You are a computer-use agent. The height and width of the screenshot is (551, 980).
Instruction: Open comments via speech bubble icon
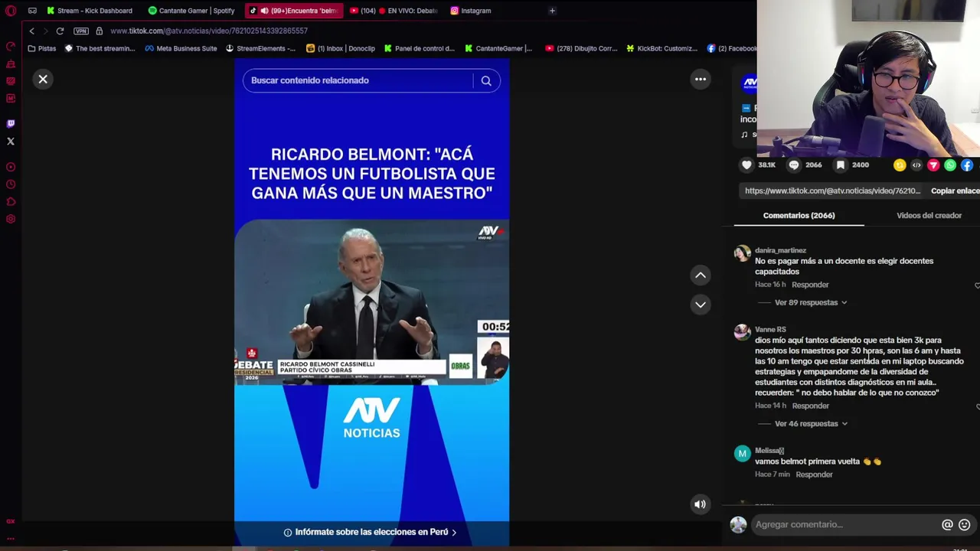[794, 165]
